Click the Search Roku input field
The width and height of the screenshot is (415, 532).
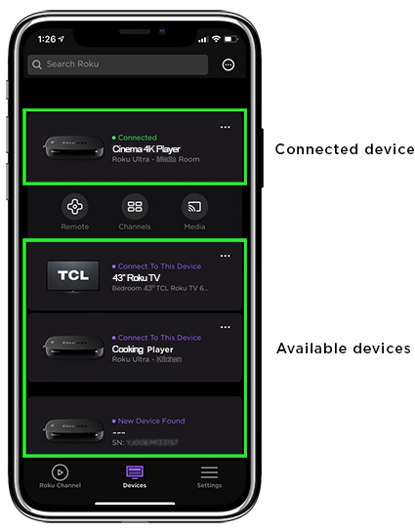[x=118, y=64]
